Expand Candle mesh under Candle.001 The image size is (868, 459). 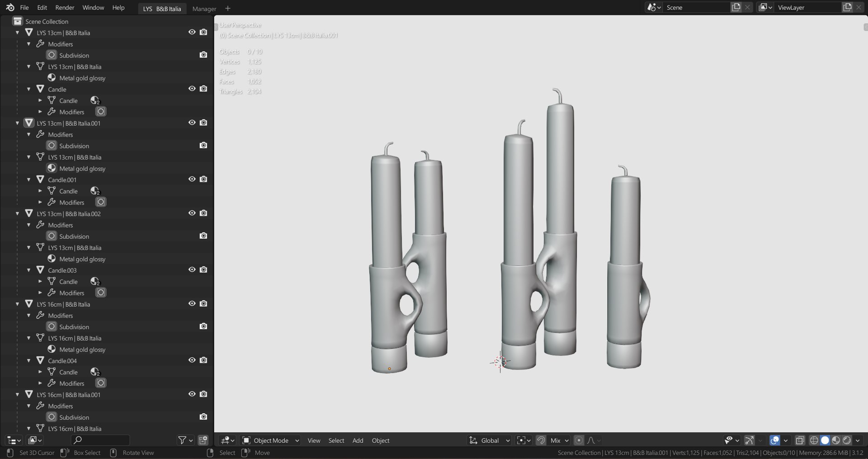point(40,191)
